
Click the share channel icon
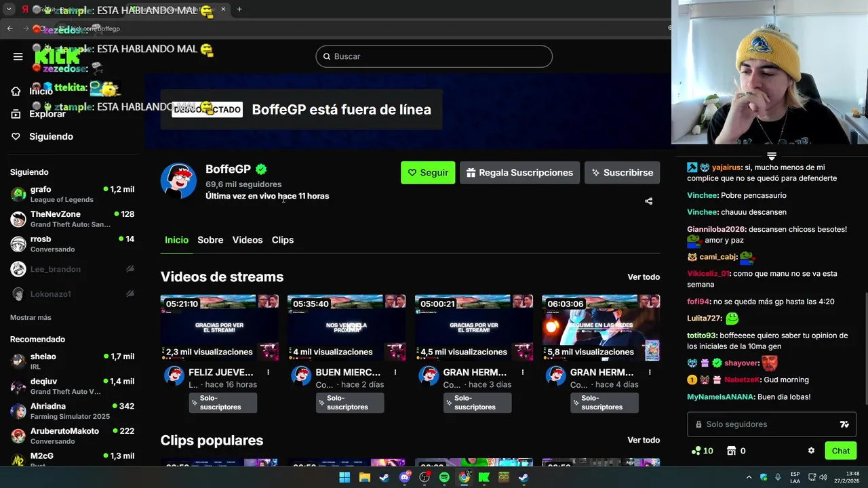tap(648, 201)
